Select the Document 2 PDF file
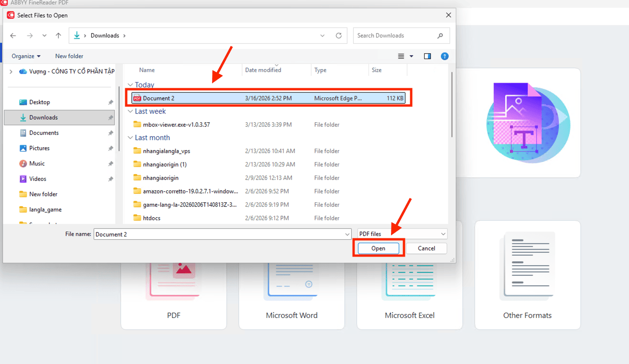The image size is (629, 364). 159,98
